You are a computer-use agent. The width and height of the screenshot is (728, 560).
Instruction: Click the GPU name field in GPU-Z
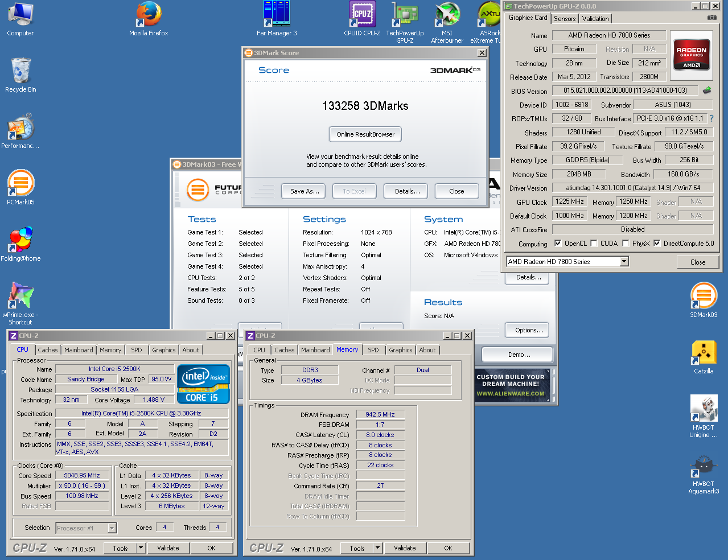pos(609,35)
